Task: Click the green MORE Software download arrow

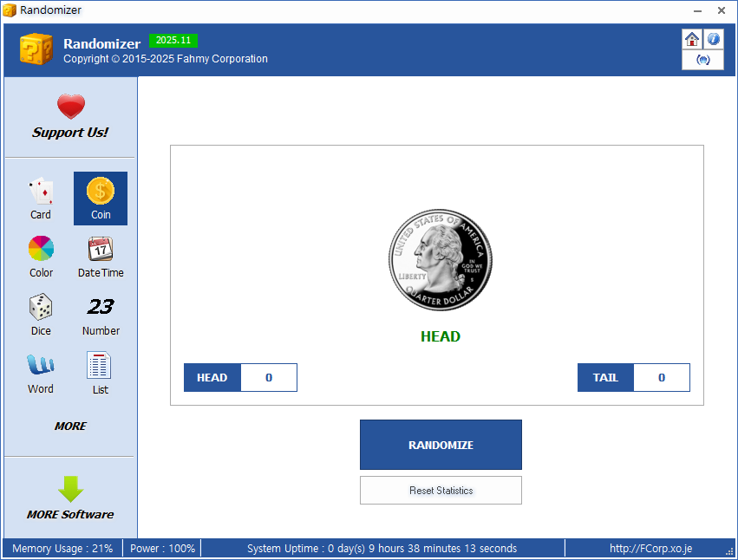Action: (x=71, y=489)
